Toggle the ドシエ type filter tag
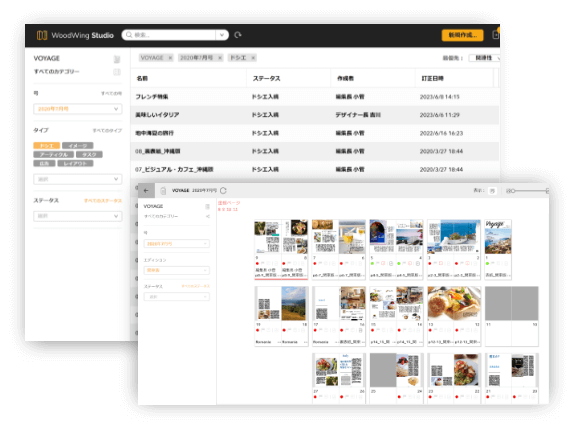The width and height of the screenshot is (576, 430). coord(46,146)
